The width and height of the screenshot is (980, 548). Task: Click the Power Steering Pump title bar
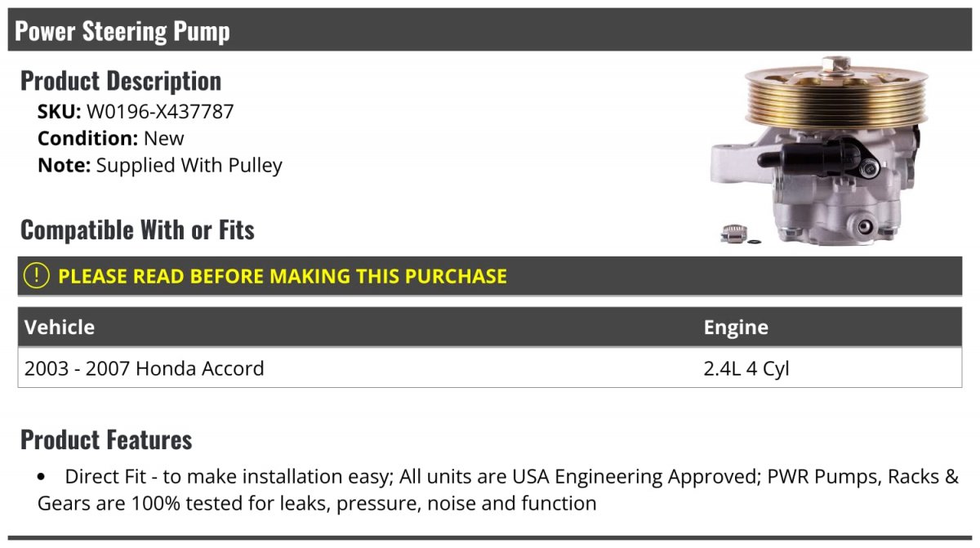[x=490, y=30]
